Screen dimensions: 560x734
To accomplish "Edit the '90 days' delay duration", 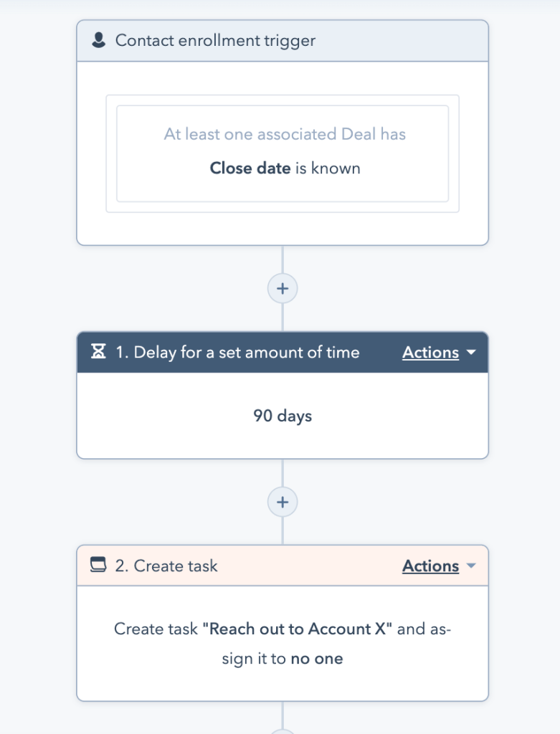I will 283,416.
